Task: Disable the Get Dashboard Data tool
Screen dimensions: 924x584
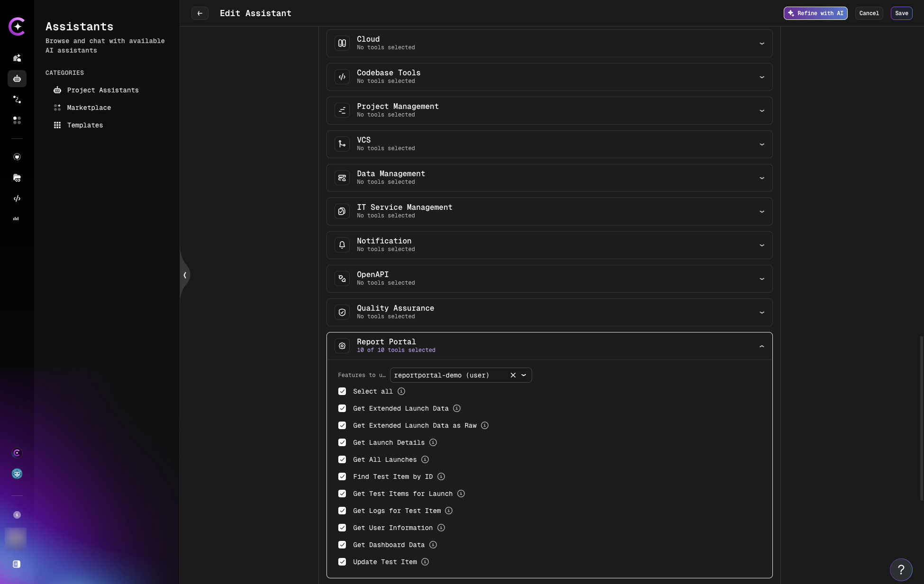Action: [343, 545]
